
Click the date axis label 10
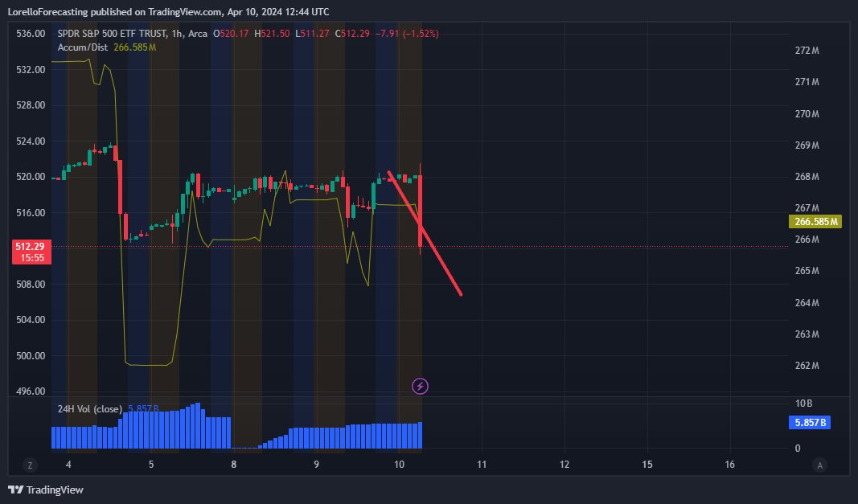[x=399, y=464]
